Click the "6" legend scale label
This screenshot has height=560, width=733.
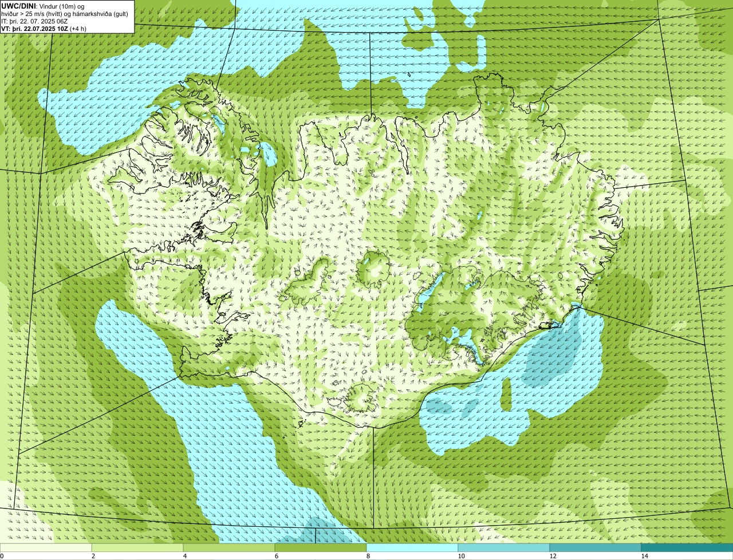pyautogui.click(x=276, y=556)
